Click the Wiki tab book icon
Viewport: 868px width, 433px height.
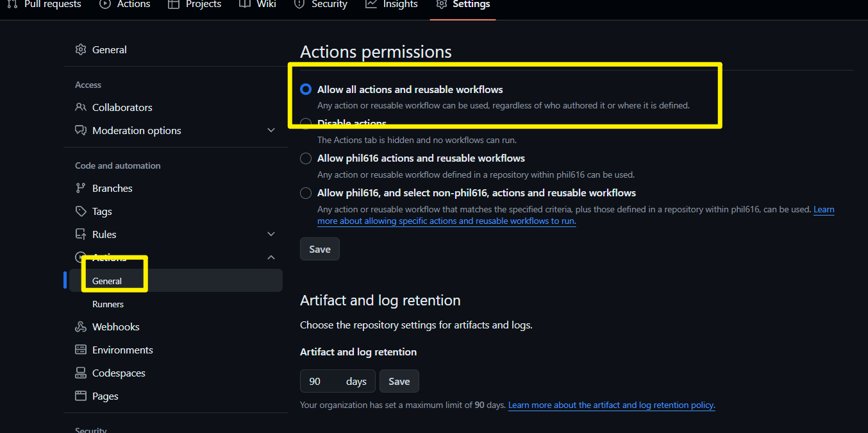(x=244, y=4)
